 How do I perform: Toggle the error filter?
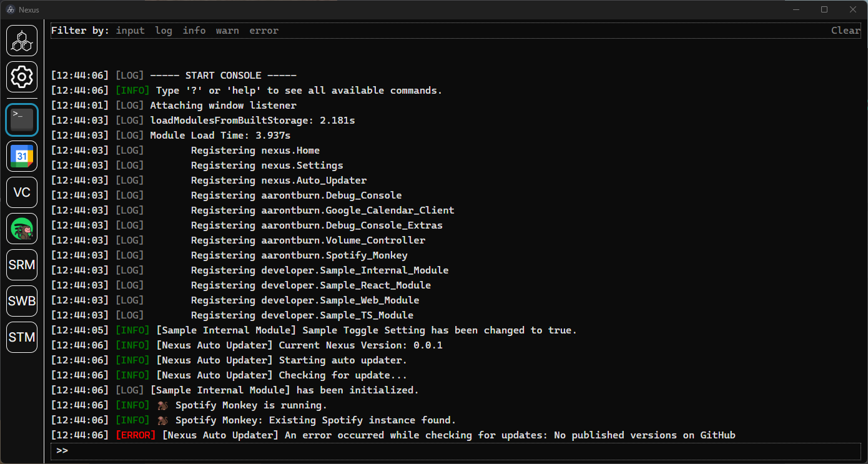[x=264, y=31]
